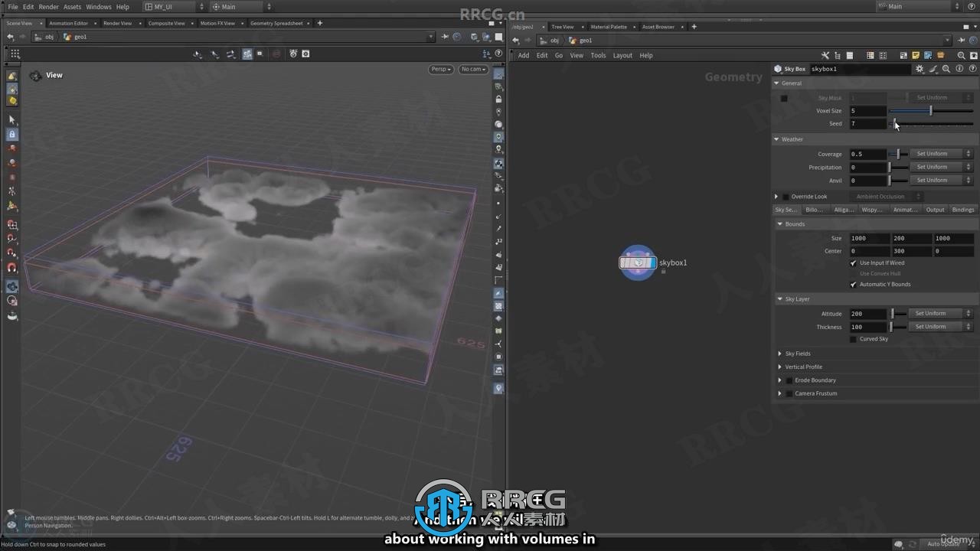Open the Windows menu
Screen dimensions: 980x551
98,7
